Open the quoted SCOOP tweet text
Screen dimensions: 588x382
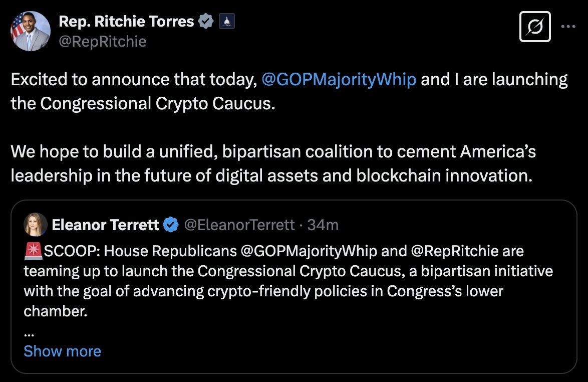point(288,281)
